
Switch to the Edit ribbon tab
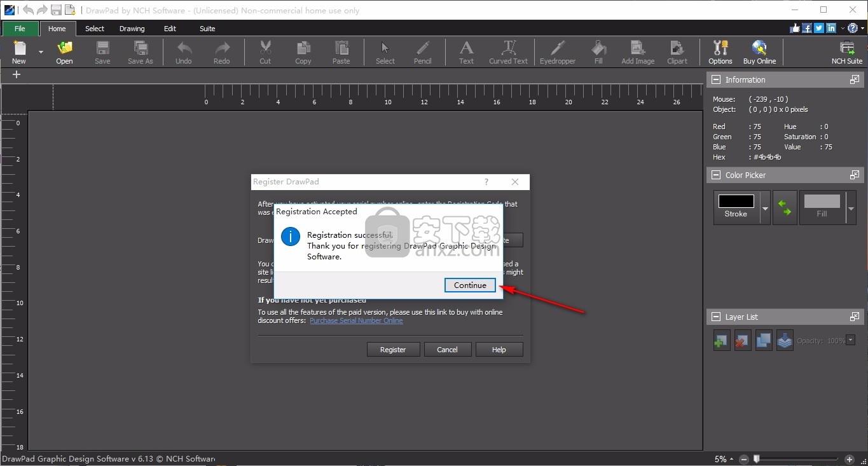tap(170, 29)
